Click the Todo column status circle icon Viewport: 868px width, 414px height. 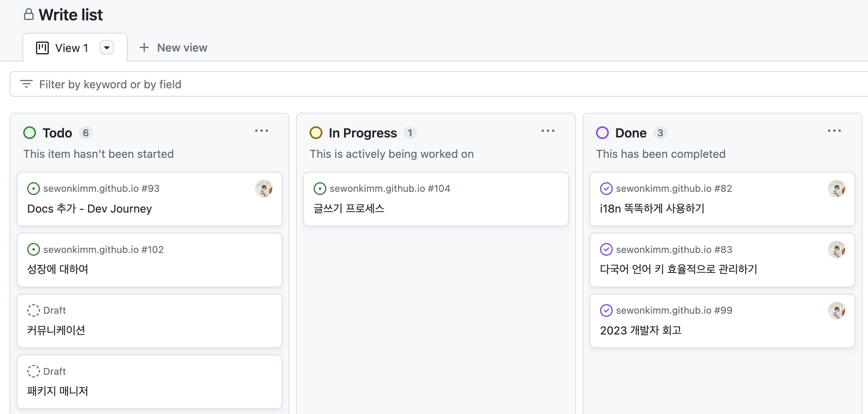[30, 133]
